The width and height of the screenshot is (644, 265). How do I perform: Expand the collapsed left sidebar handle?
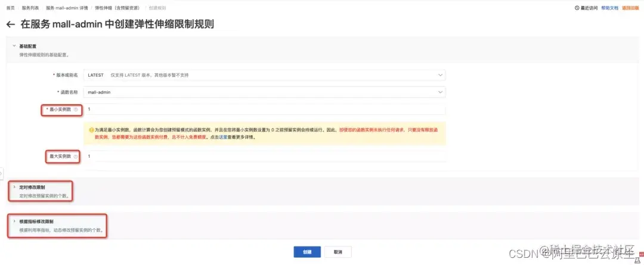[x=2, y=173]
